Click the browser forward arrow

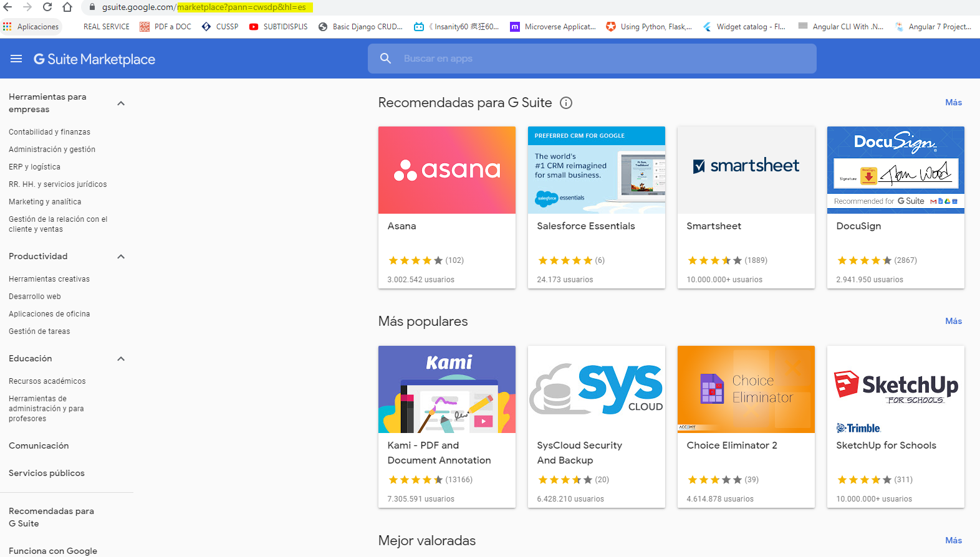pyautogui.click(x=27, y=7)
